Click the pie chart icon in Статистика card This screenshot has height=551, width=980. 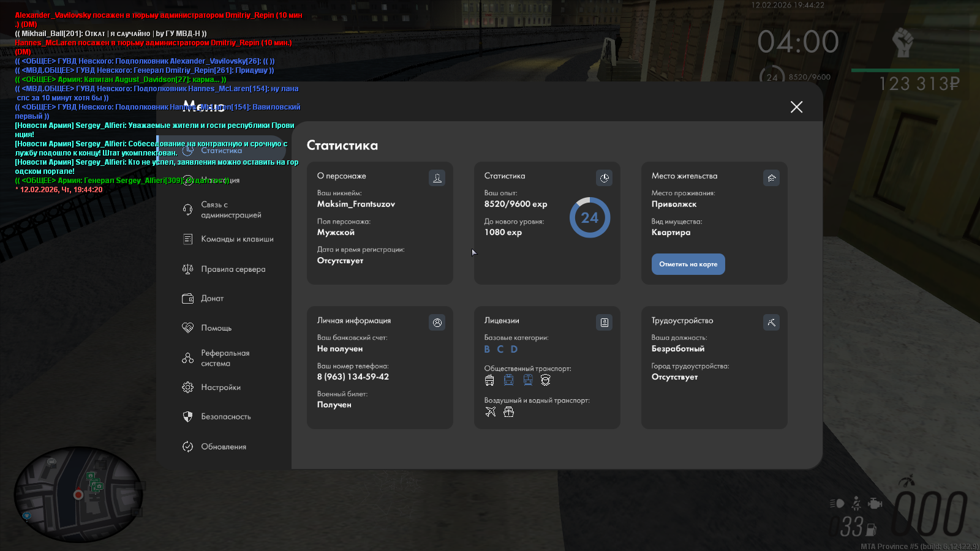click(x=604, y=178)
